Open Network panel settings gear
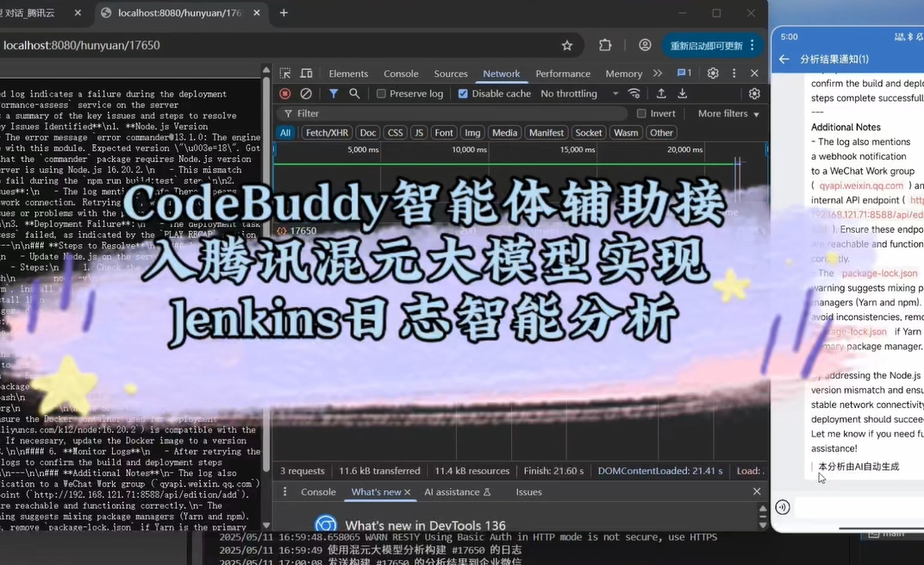The height and width of the screenshot is (565, 924). 754,94
